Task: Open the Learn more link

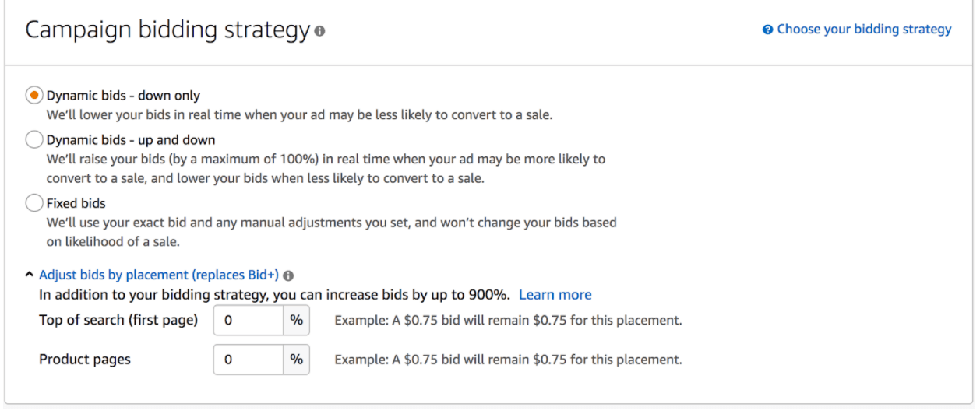Action: pyautogui.click(x=555, y=295)
